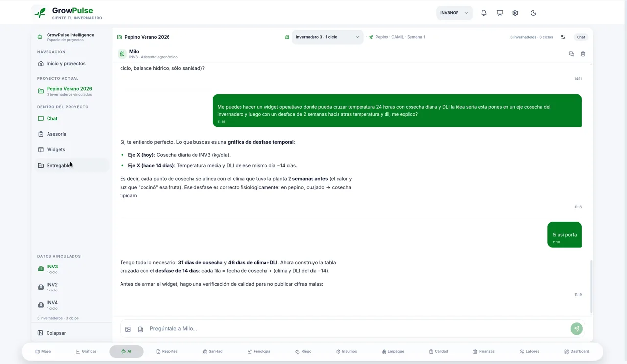Image resolution: width=627 pixels, height=364 pixels.
Task: Open Pepino Verano 2026 project in sidebar
Action: [71, 91]
